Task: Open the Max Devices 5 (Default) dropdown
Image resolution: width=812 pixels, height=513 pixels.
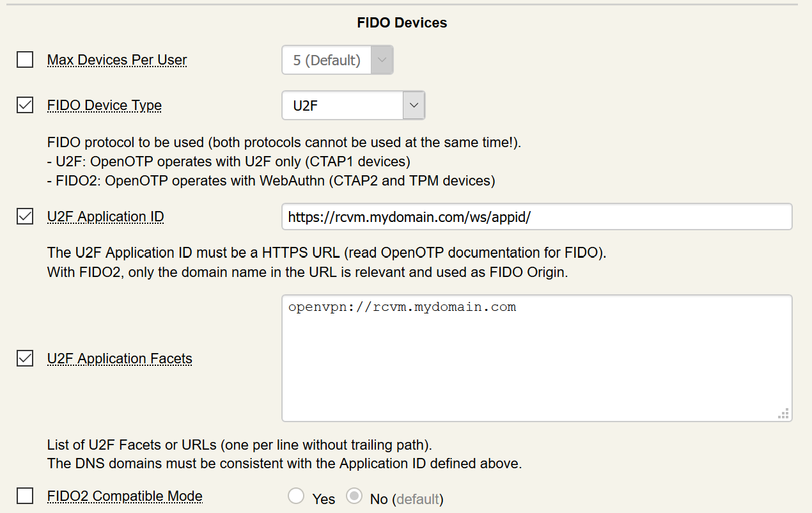Action: [x=338, y=60]
